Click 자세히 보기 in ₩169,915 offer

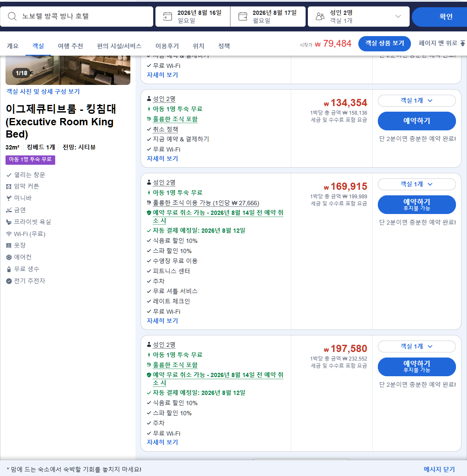pos(162,321)
